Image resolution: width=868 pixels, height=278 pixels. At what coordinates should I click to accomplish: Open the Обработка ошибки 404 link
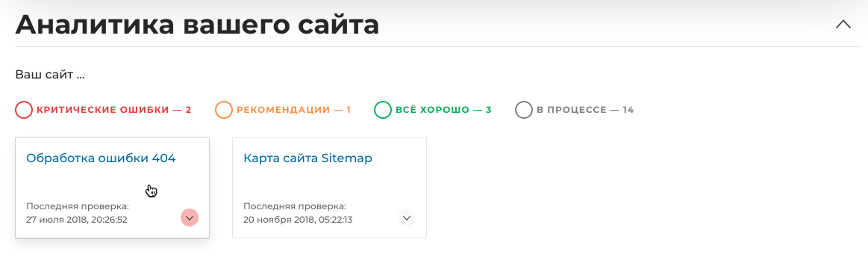[x=101, y=158]
